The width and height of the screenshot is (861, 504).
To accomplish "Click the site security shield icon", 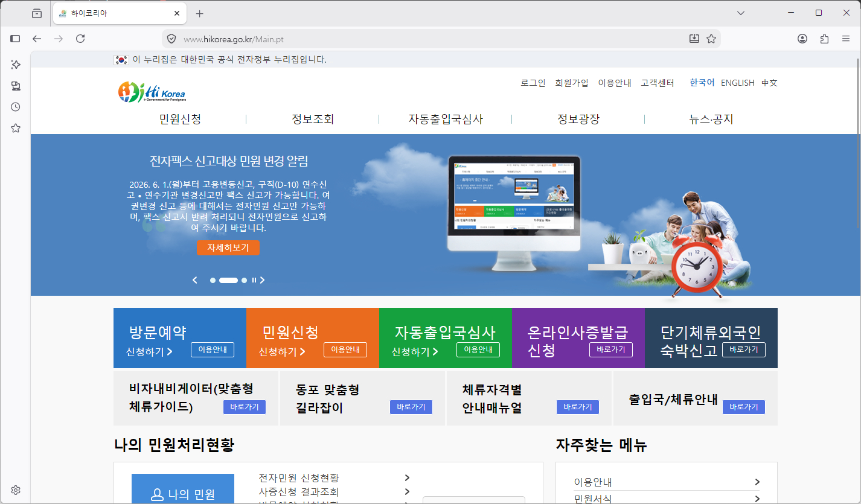I will [x=171, y=39].
